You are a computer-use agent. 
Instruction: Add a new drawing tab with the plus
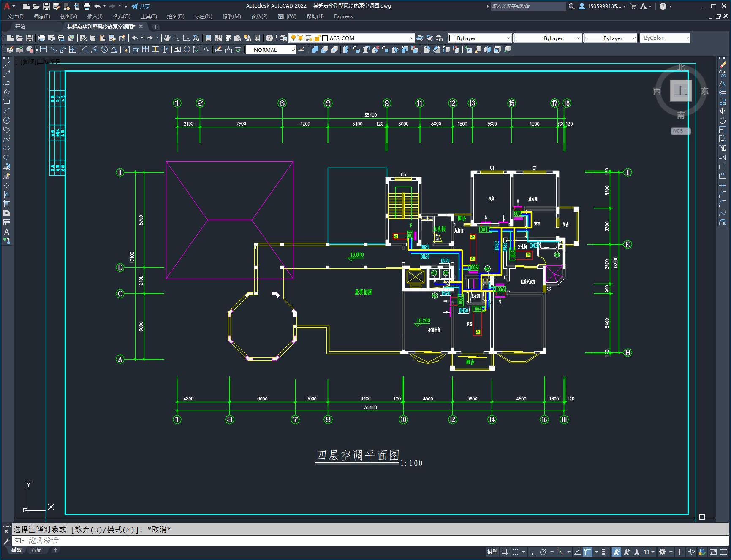click(x=155, y=27)
